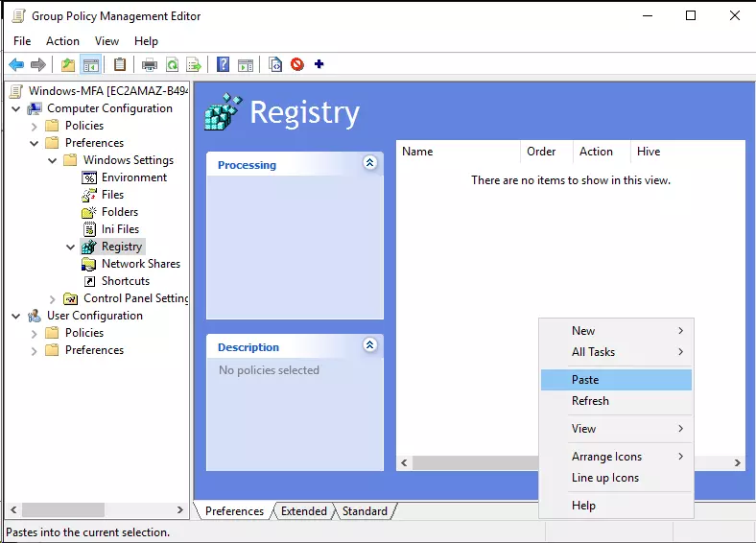
Task: Click the Paste clipboard toolbar icon
Action: tap(120, 64)
